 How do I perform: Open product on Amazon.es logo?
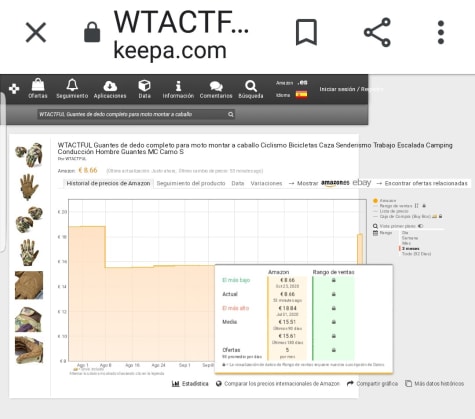tap(335, 183)
